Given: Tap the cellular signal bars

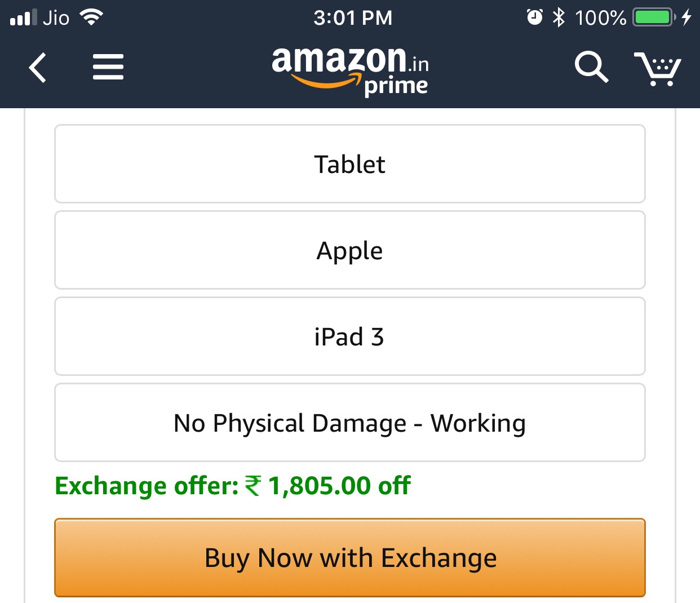Looking at the screenshot, I should point(23,17).
